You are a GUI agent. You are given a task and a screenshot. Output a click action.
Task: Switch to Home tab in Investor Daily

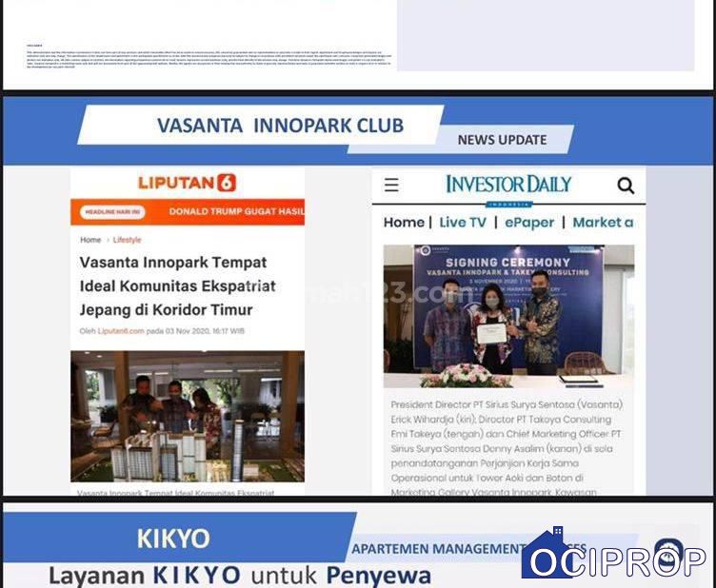[x=404, y=222]
